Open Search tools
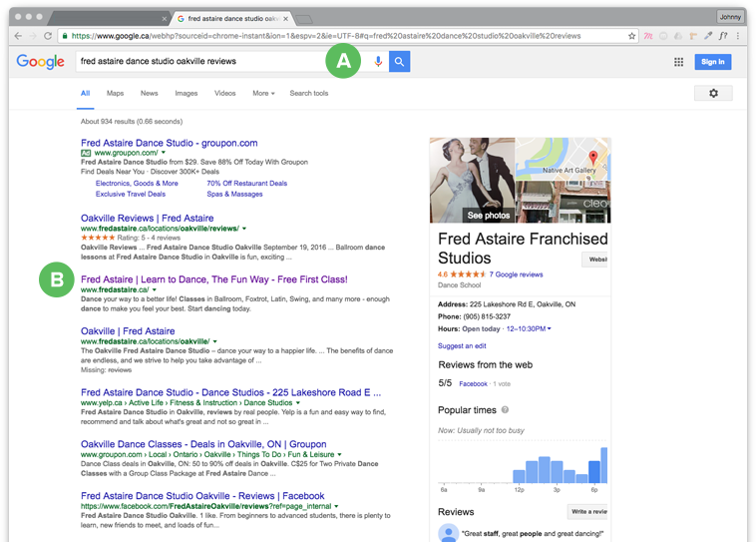 coord(308,93)
